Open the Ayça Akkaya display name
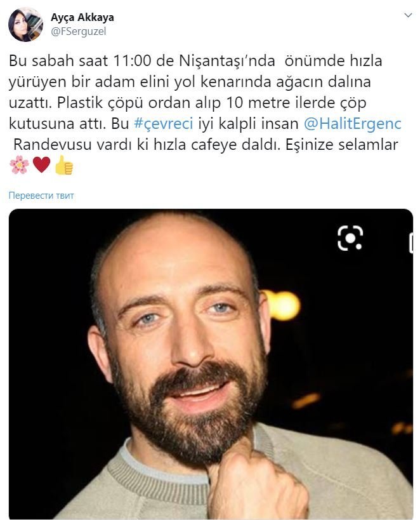Screen dimensions: 420x520 pos(82,17)
